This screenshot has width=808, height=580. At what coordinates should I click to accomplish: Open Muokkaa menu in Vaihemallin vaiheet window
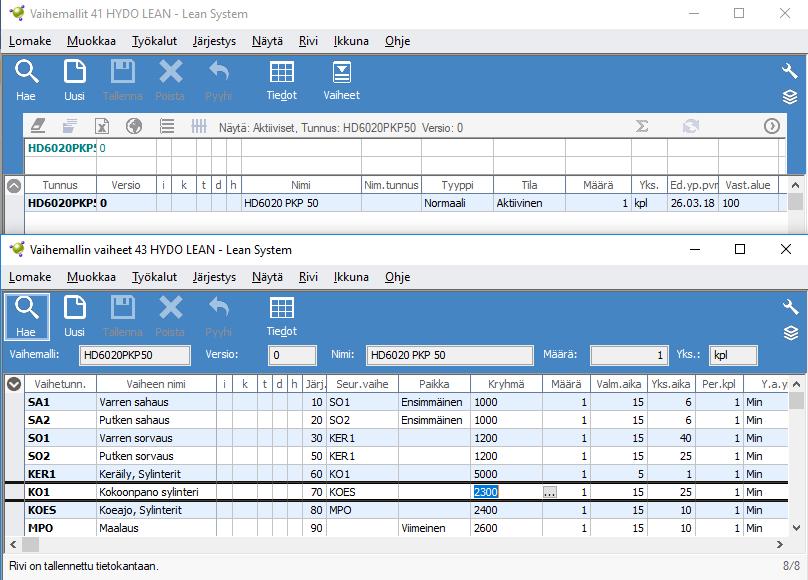pyautogui.click(x=91, y=277)
